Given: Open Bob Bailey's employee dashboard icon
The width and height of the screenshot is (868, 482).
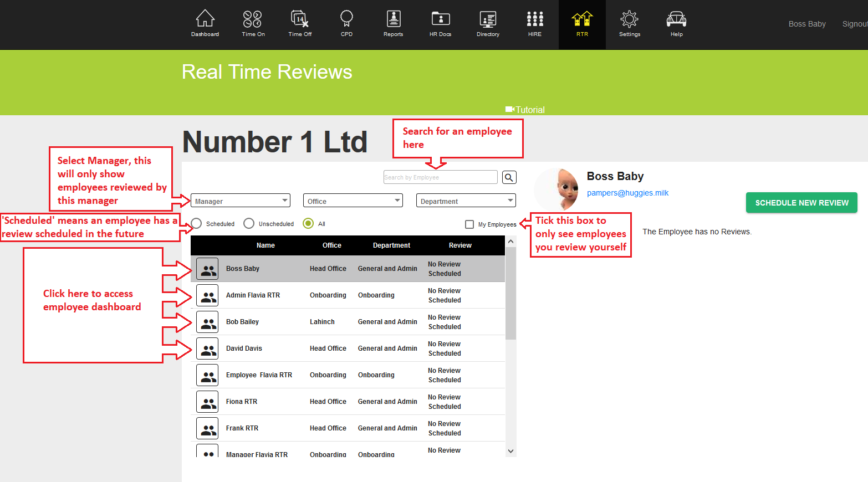Looking at the screenshot, I should [x=207, y=322].
